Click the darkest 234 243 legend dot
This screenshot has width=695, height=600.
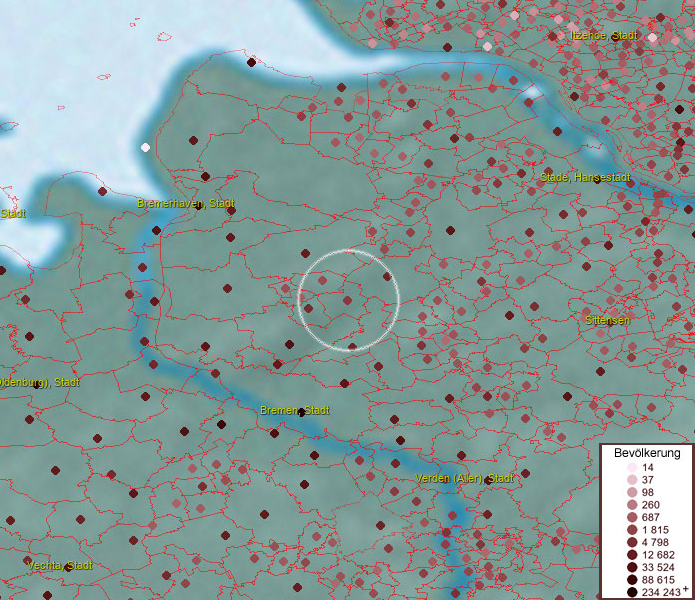pyautogui.click(x=632, y=592)
